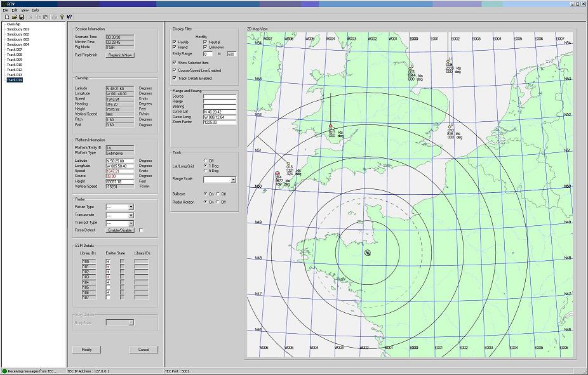Click the Print toolbar icon

(x=55, y=17)
